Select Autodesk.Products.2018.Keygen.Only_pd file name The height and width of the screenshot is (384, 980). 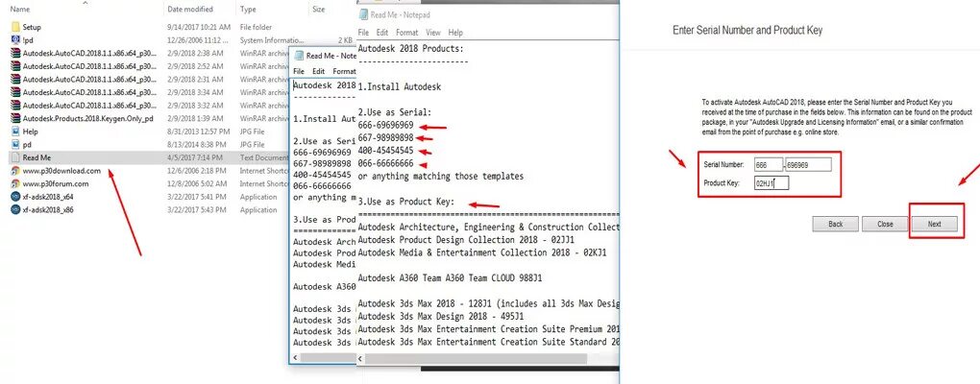(87, 119)
